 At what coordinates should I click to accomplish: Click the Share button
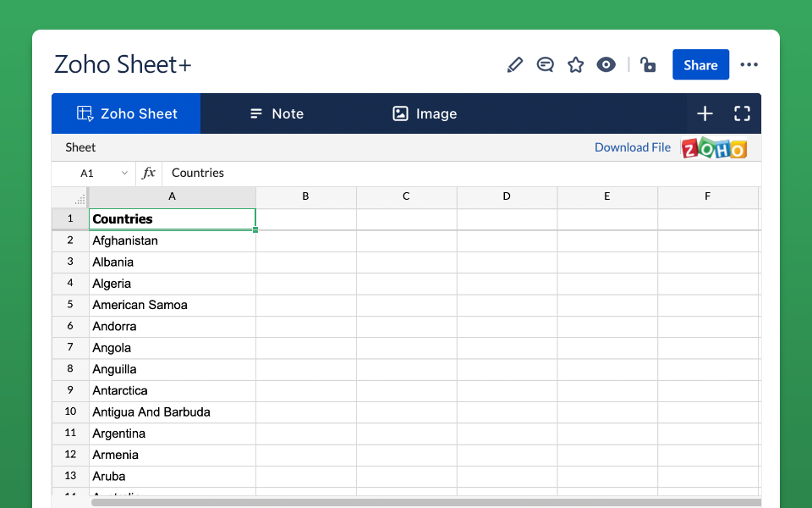click(x=700, y=65)
